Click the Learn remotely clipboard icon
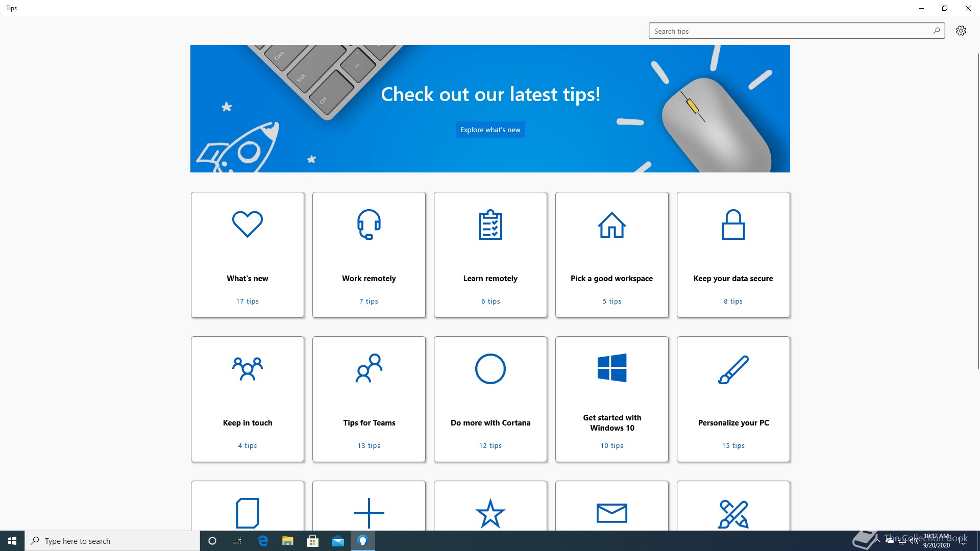 490,224
